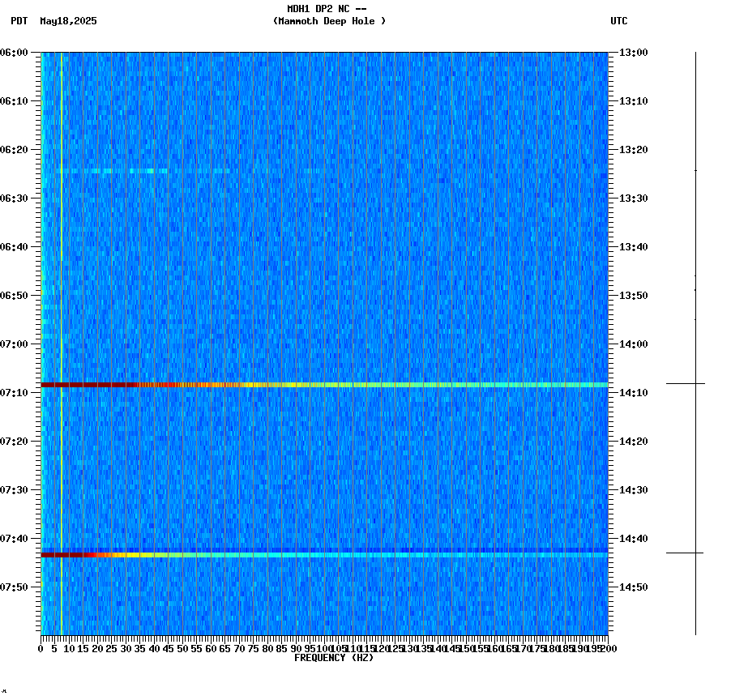Click the 13:00 UTC time label
The image size is (731, 700).
tap(632, 53)
